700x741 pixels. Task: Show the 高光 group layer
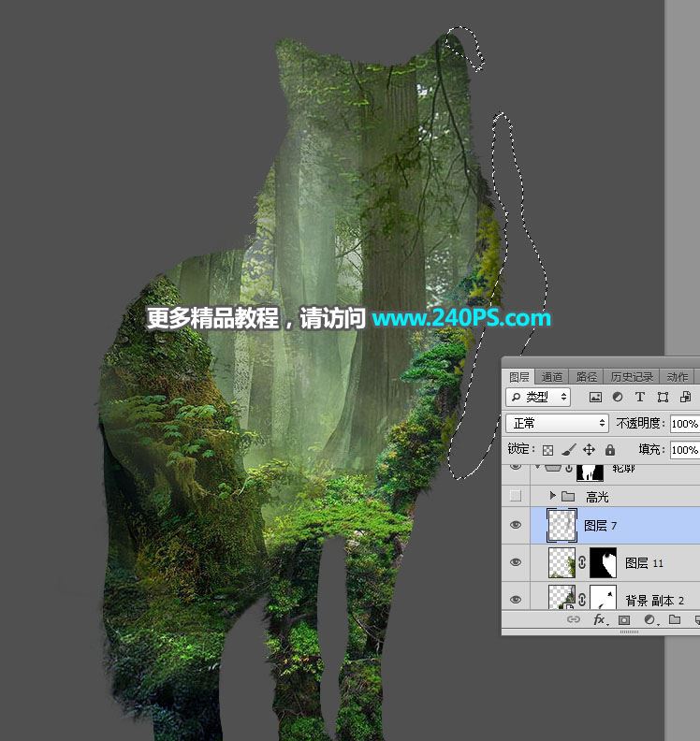coord(515,496)
